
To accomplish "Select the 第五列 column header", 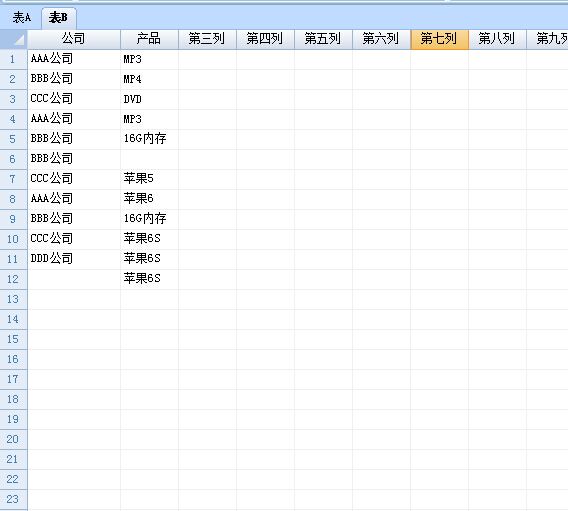I will (323, 39).
